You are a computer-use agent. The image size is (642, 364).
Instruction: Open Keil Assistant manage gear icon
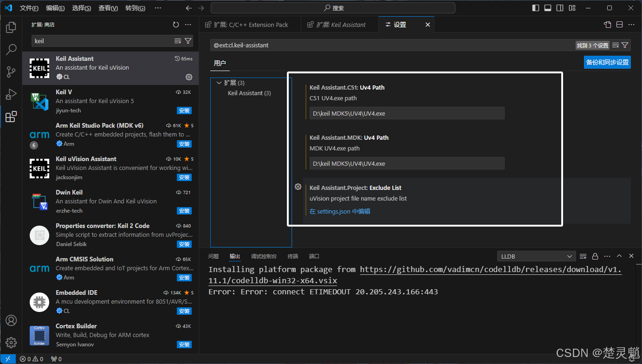(189, 77)
